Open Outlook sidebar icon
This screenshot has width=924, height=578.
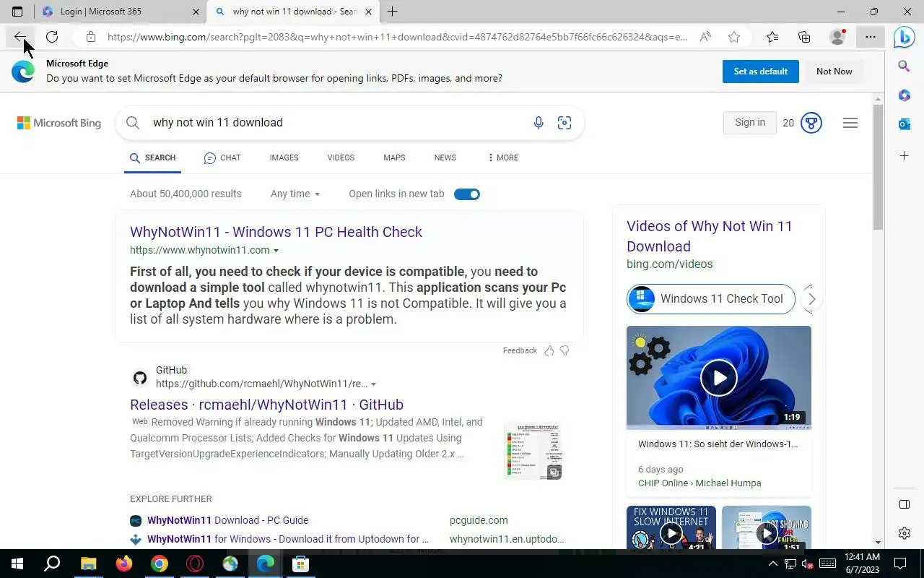(x=904, y=124)
